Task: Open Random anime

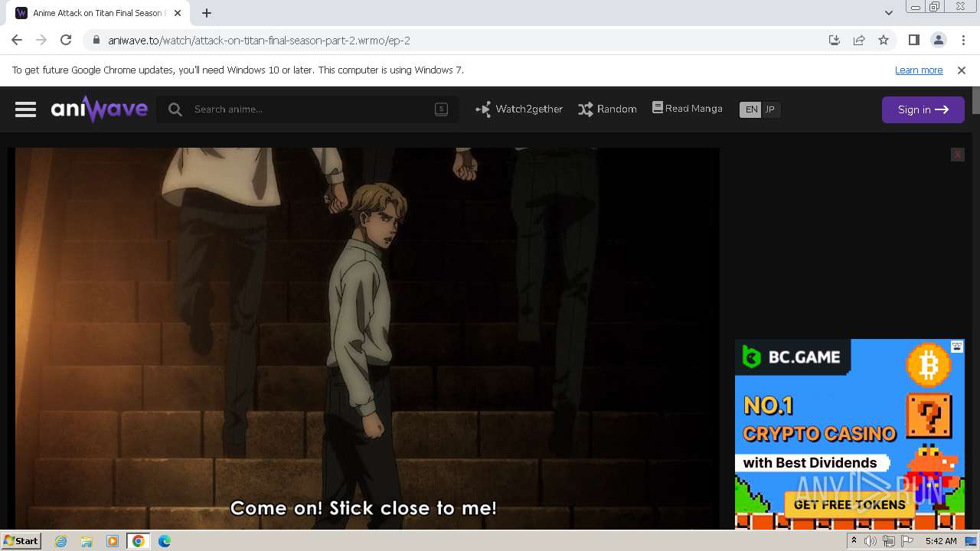Action: [x=607, y=109]
